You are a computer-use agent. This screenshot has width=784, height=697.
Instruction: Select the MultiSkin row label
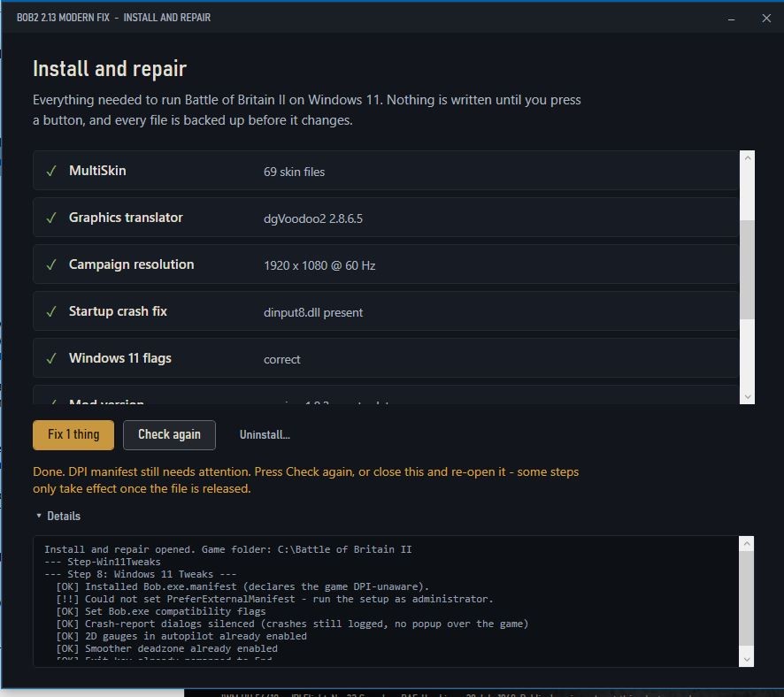(97, 171)
